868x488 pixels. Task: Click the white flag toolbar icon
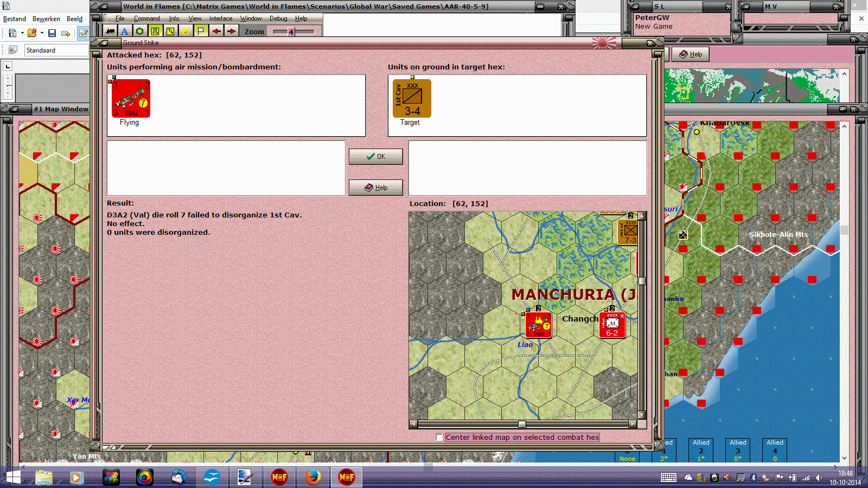tap(201, 31)
